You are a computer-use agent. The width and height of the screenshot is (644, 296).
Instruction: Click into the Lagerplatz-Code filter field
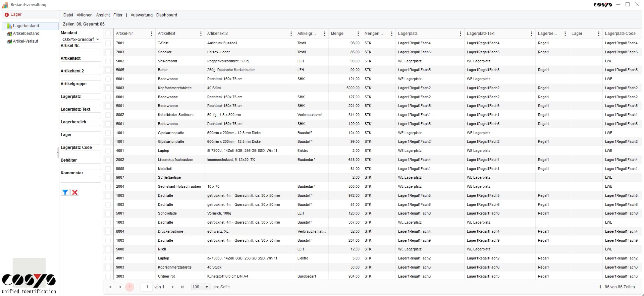81,154
